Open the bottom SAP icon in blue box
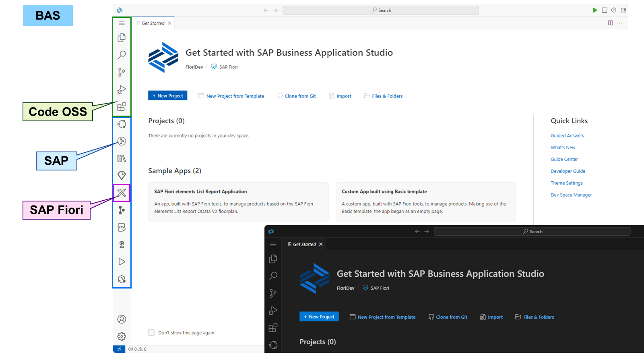Screen dimensions: 644x357 click(122, 279)
